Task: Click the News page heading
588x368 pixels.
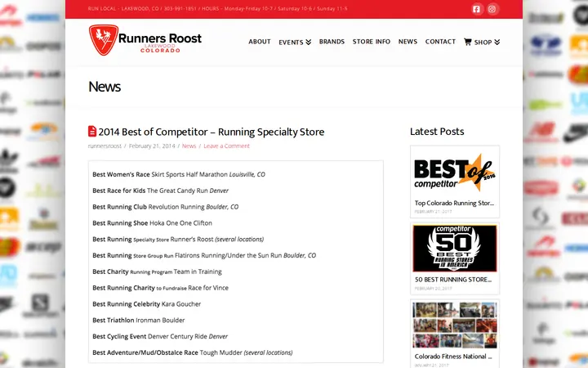Action: point(105,87)
